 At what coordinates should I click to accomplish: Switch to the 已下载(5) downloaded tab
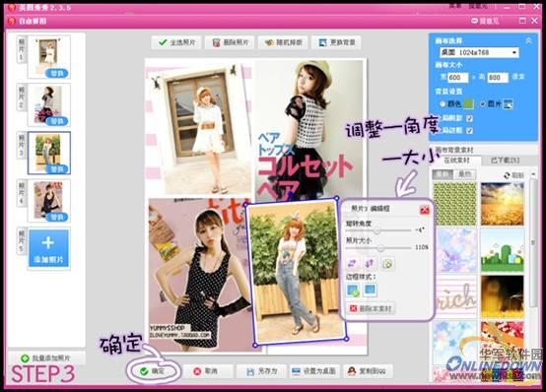(506, 161)
